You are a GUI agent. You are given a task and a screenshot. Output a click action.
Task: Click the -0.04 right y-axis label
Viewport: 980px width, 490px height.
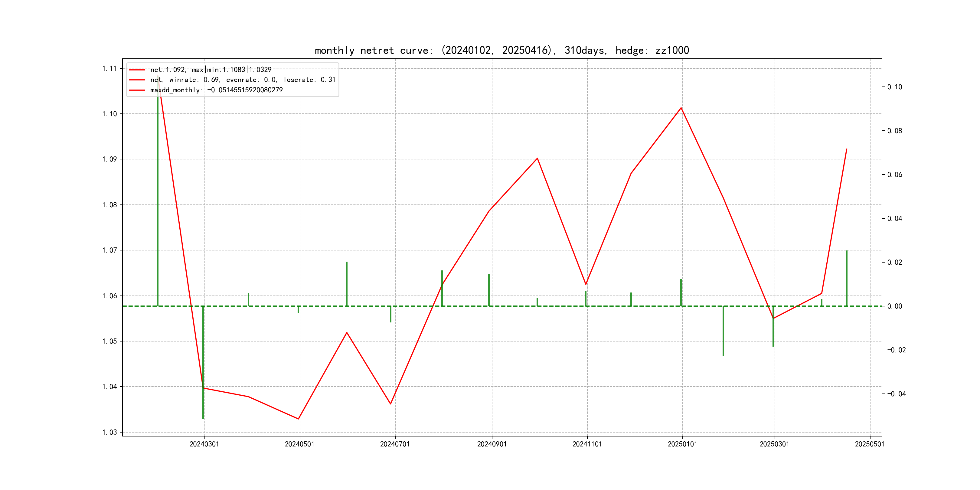[x=896, y=394]
